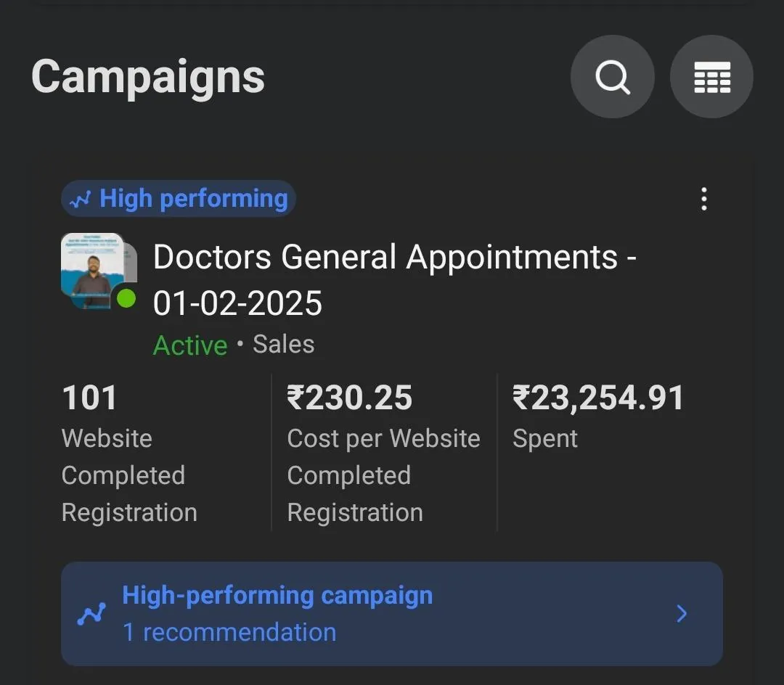
Task: Open the campaign search icon
Action: pyautogui.click(x=612, y=77)
